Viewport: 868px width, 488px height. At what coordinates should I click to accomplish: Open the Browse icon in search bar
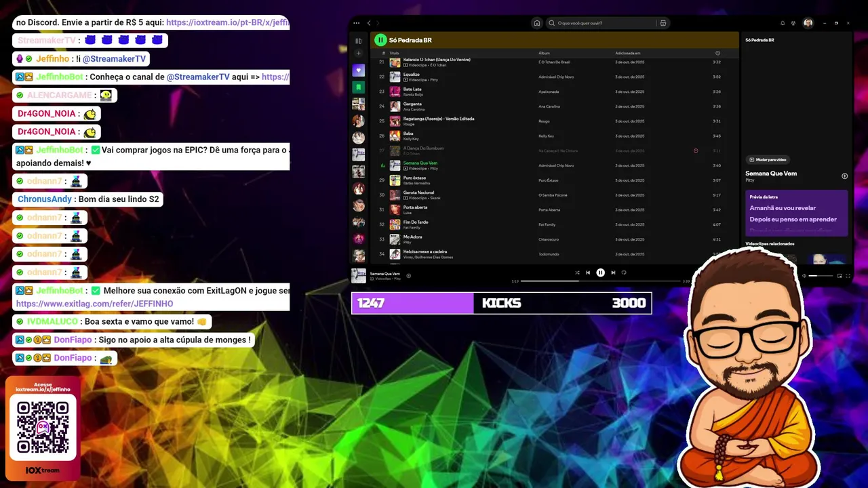663,23
